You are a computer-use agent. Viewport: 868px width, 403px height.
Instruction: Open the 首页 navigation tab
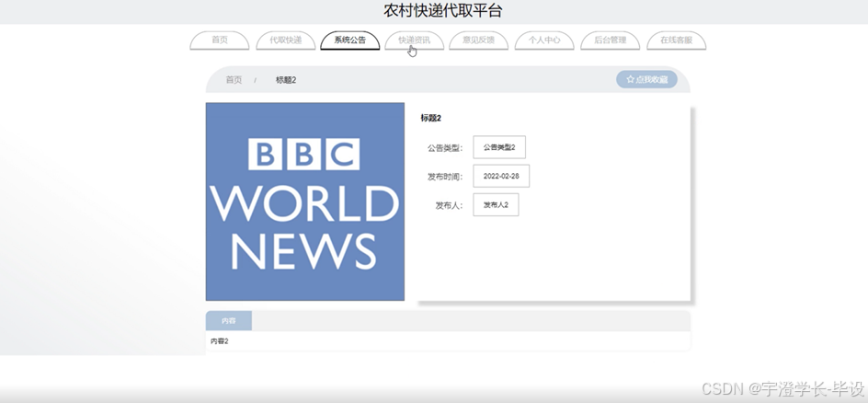click(x=220, y=40)
